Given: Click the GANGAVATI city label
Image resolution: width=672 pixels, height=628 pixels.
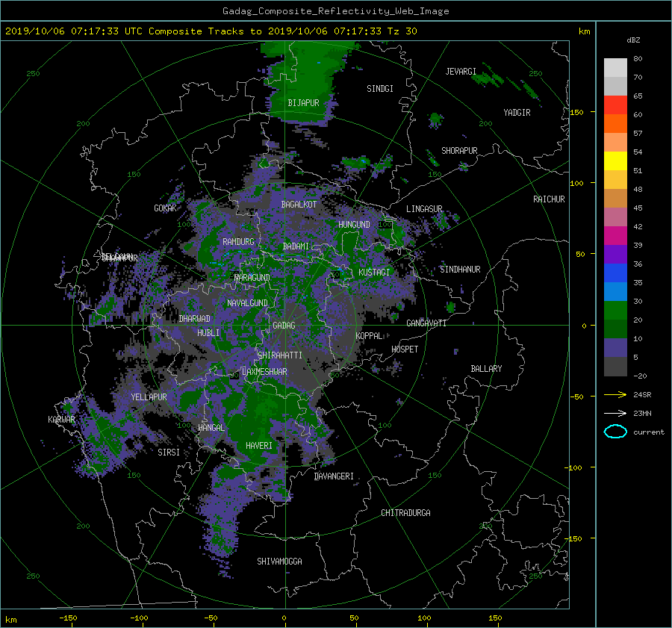Looking at the screenshot, I should [x=426, y=323].
